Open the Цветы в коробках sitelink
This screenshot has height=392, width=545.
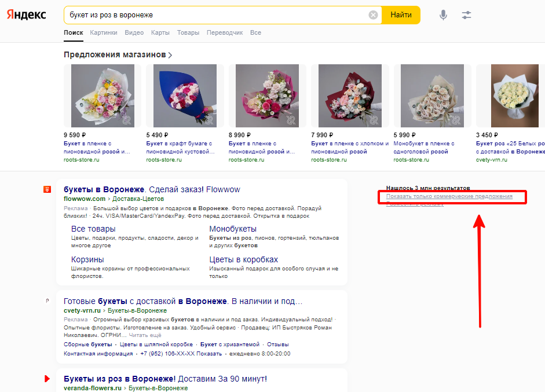coord(244,259)
